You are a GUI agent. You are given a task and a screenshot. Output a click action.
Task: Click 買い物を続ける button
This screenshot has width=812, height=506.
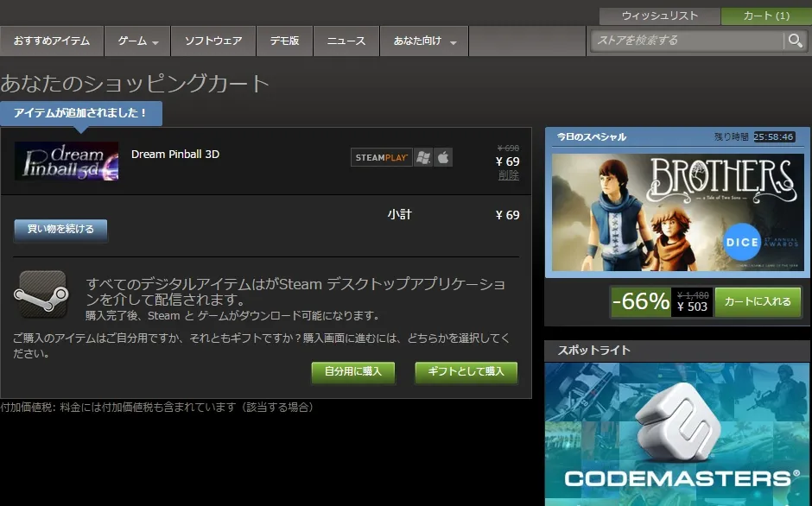(60, 230)
